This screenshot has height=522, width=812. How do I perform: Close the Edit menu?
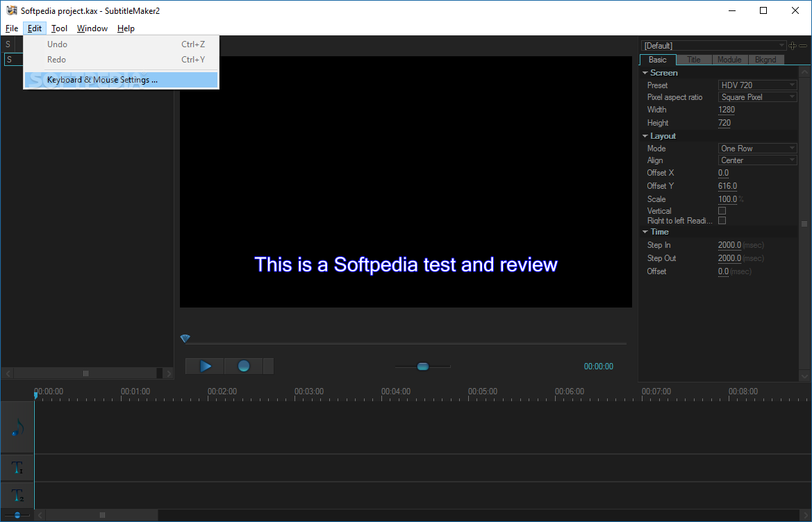[35, 28]
